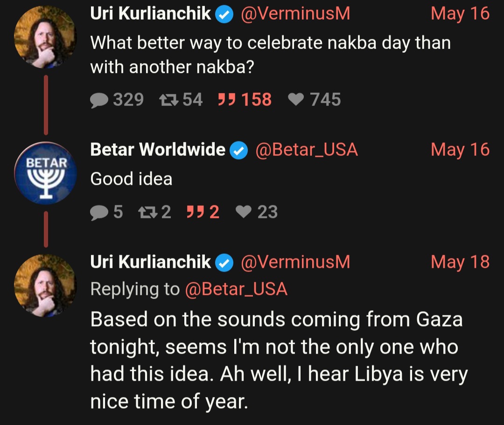This screenshot has height=425, width=504.
Task: Open Uri Kurlianchik's avatar on last tweet
Action: click(x=45, y=286)
